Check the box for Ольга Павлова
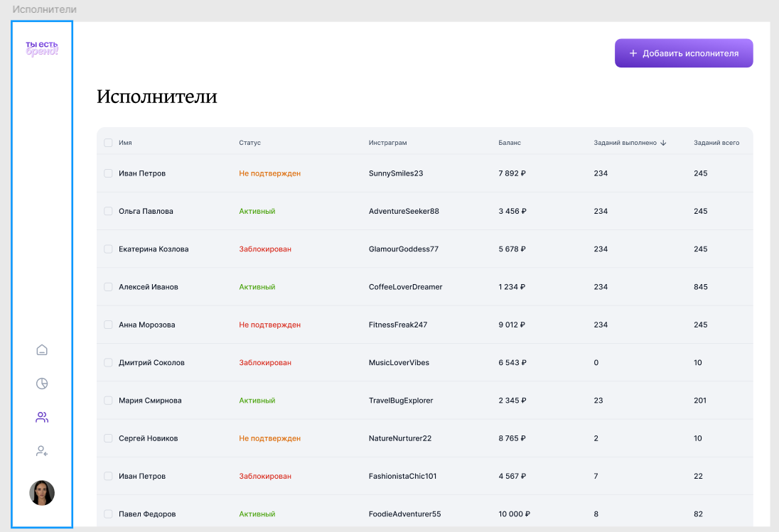This screenshot has height=532, width=779. (108, 211)
